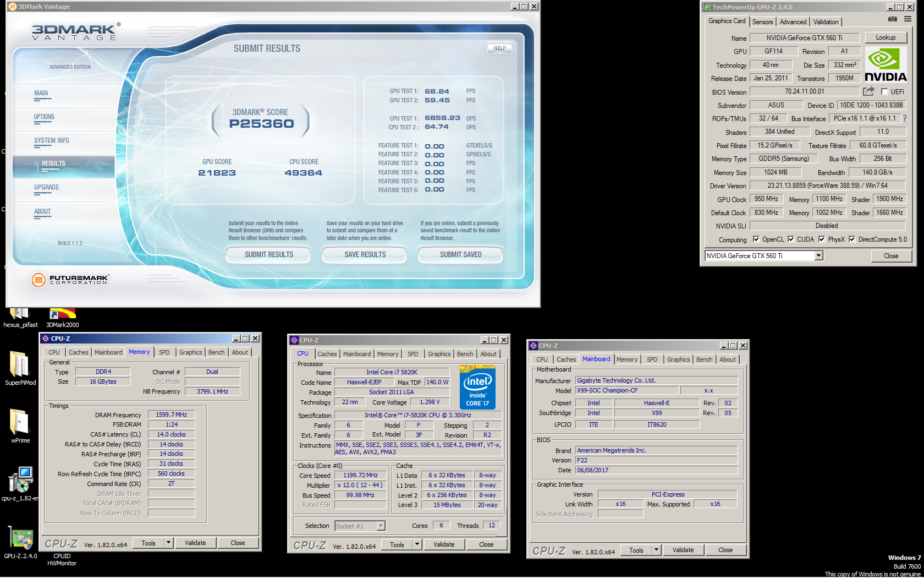Click Validate in CPU-Z Memory window
Screen dimensions: 924x578
(x=195, y=543)
